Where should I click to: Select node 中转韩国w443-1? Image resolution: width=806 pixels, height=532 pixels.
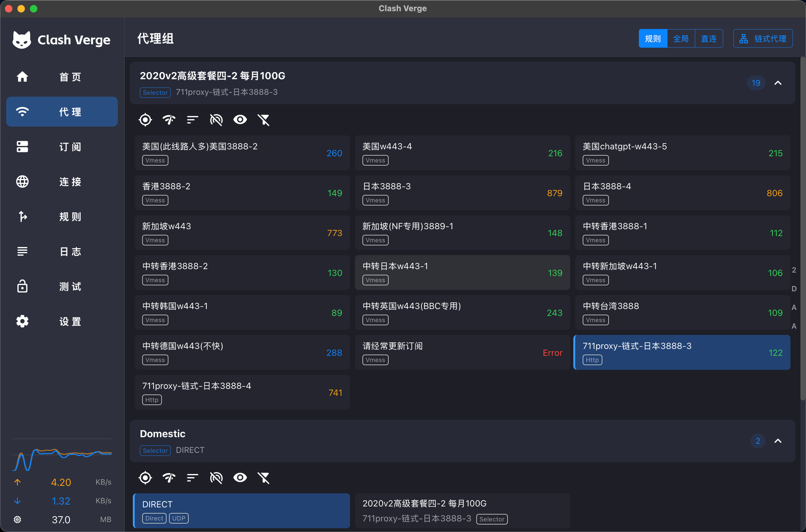pos(242,312)
